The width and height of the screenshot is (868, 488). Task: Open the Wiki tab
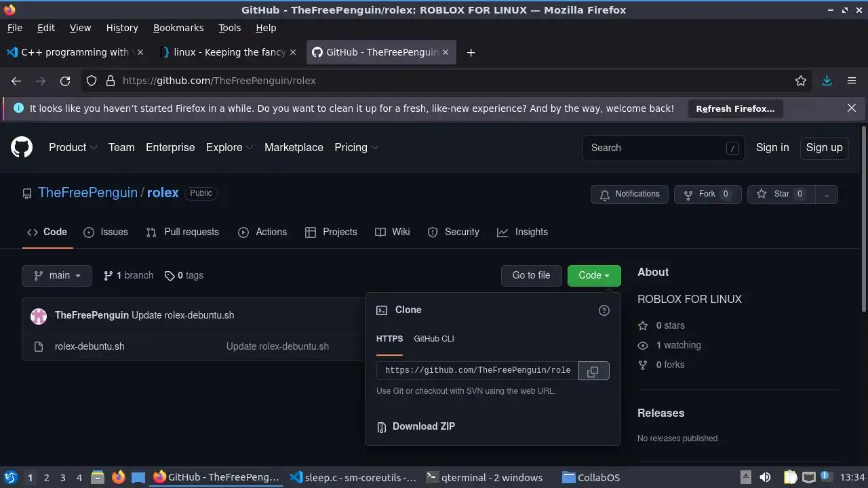click(393, 232)
